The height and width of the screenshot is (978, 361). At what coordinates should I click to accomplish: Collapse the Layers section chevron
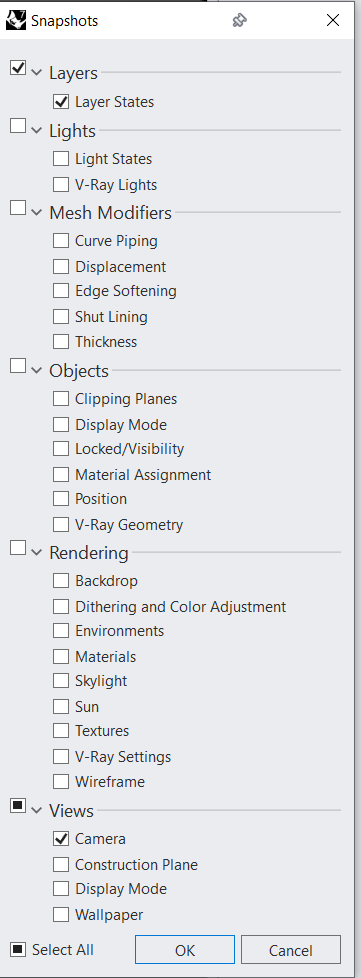37,74
